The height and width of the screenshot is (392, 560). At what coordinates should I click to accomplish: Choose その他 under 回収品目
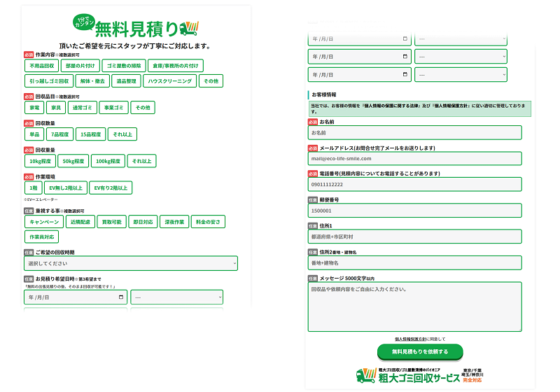tap(143, 108)
